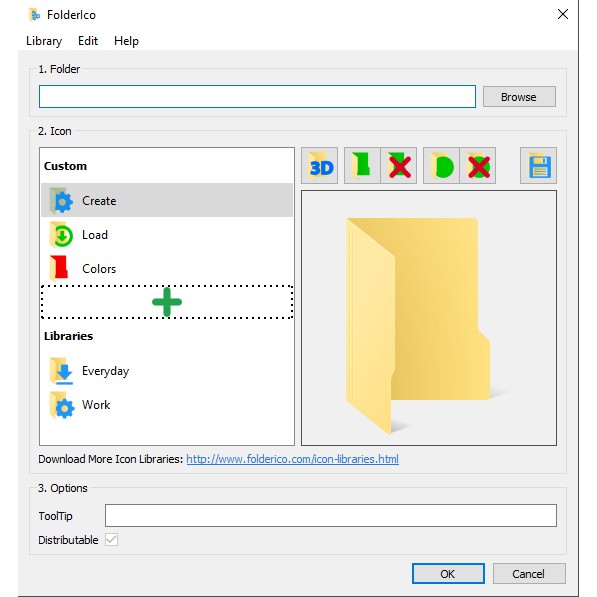Screen dimensions: 597x597
Task: Open the Library menu
Action: coord(44,41)
